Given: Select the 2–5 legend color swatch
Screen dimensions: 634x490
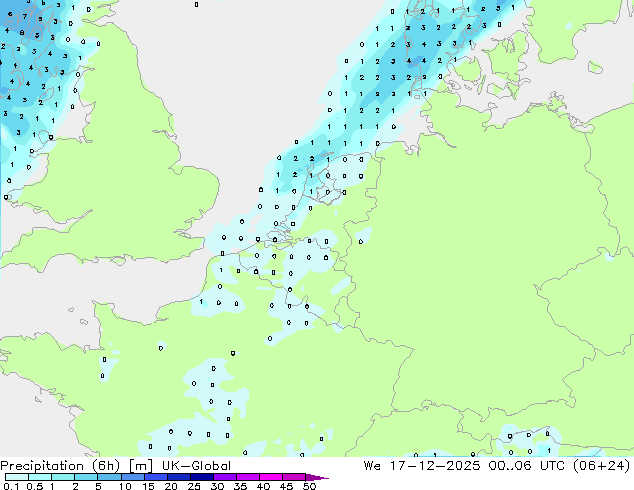Looking at the screenshot, I should [x=86, y=477].
